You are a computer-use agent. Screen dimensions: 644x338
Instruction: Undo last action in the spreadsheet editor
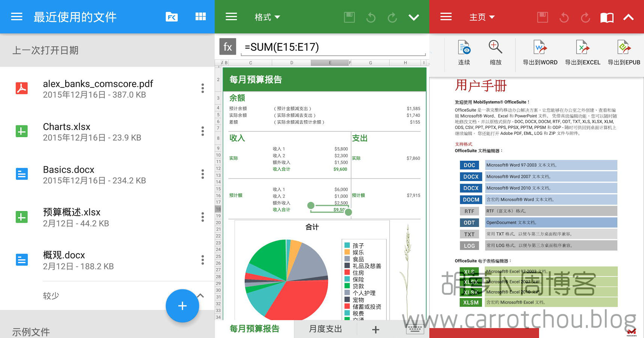(x=371, y=17)
